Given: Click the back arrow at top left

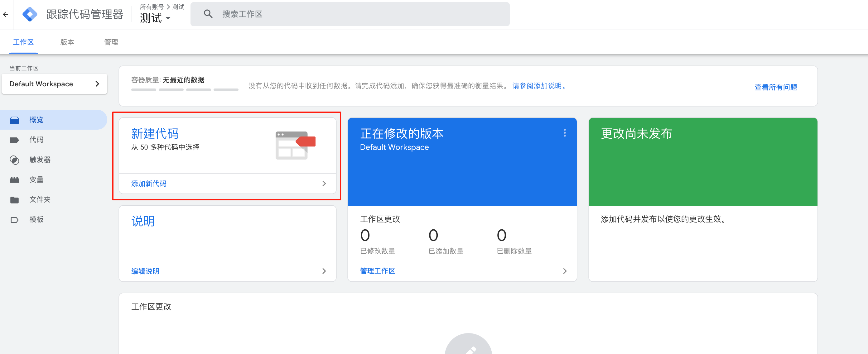Looking at the screenshot, I should point(5,14).
